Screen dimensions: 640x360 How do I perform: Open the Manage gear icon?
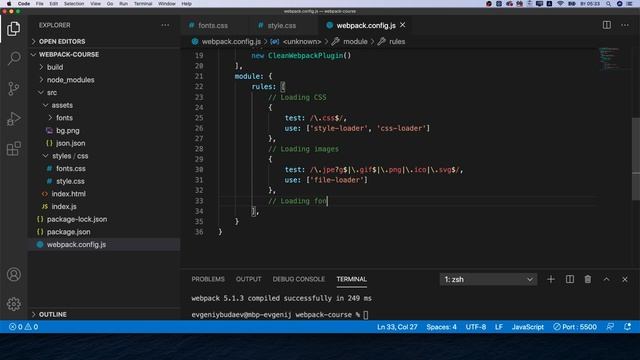click(13, 304)
